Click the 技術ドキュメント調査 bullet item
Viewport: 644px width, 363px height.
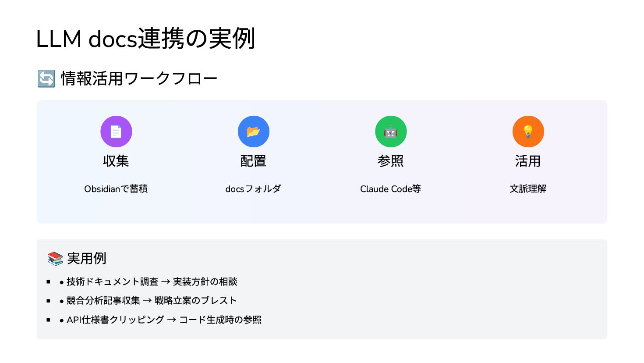149,282
